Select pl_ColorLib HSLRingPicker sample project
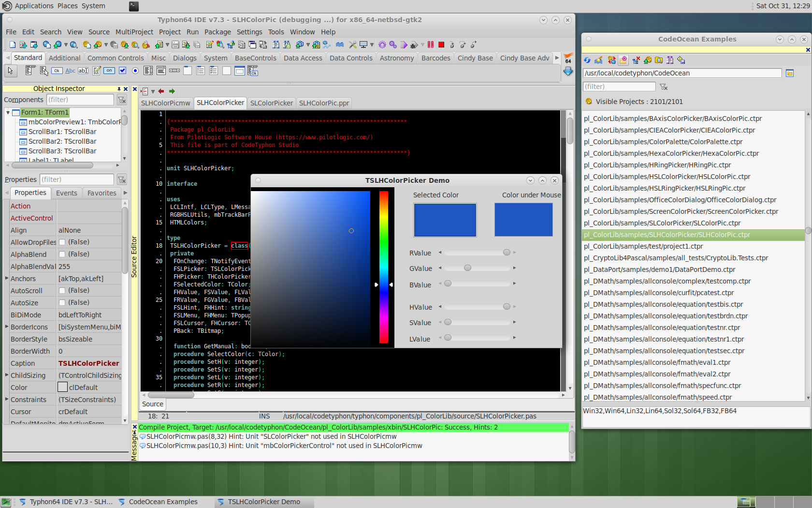The image size is (812, 508). pos(664,188)
